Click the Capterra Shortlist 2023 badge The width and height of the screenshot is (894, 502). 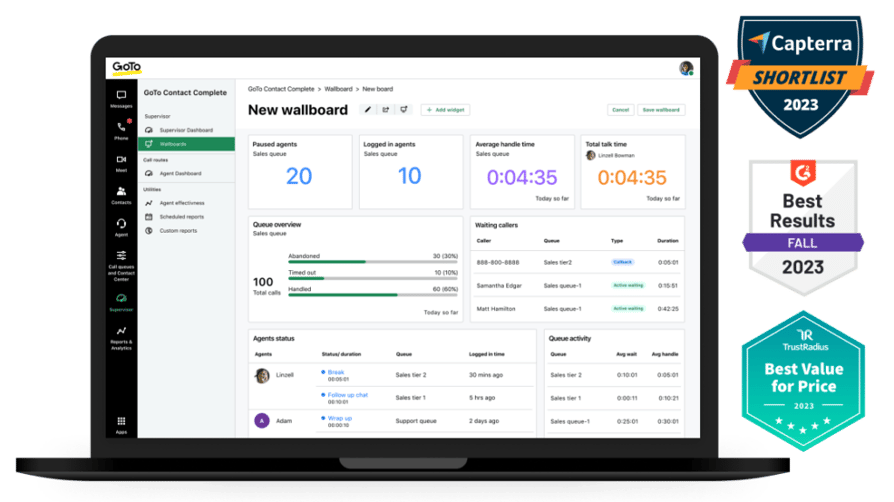[800, 76]
